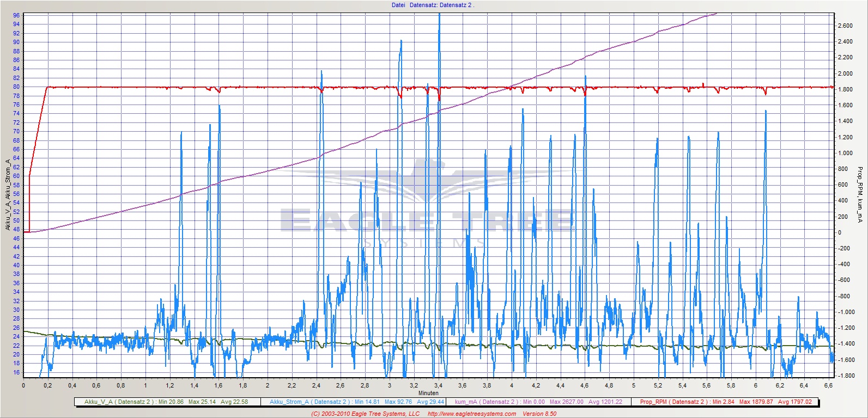Click the right axis tick label 1.800
Image resolution: width=868 pixels, height=418 pixels.
pos(845,89)
